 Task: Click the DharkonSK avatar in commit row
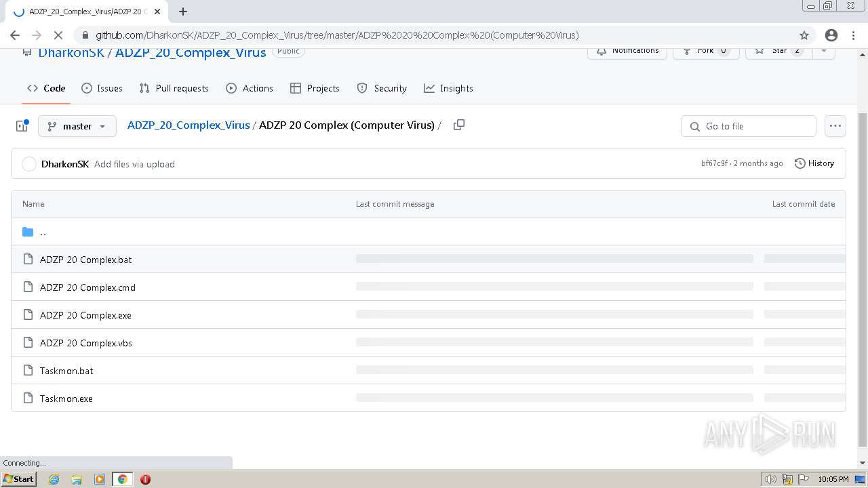(x=29, y=164)
